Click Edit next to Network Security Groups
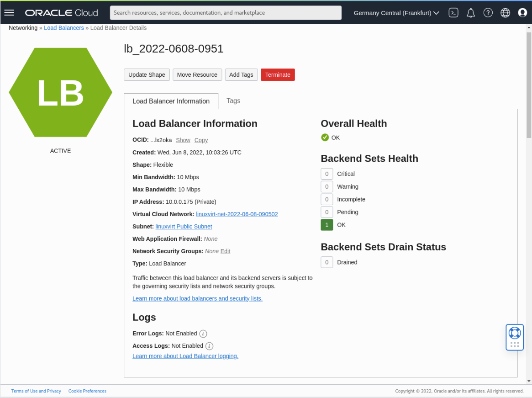 (x=225, y=251)
